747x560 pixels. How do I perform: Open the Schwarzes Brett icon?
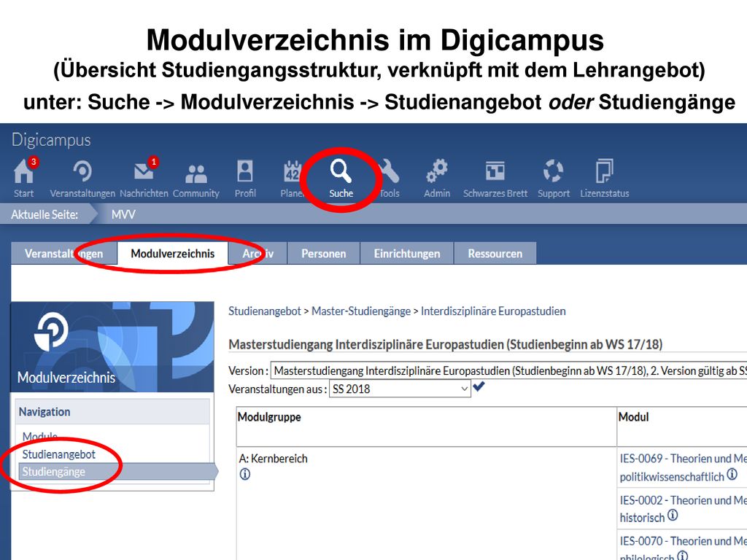tap(495, 171)
